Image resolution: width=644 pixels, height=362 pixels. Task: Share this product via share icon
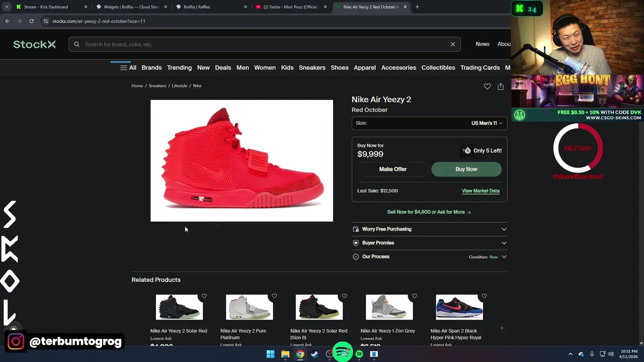pos(501,86)
